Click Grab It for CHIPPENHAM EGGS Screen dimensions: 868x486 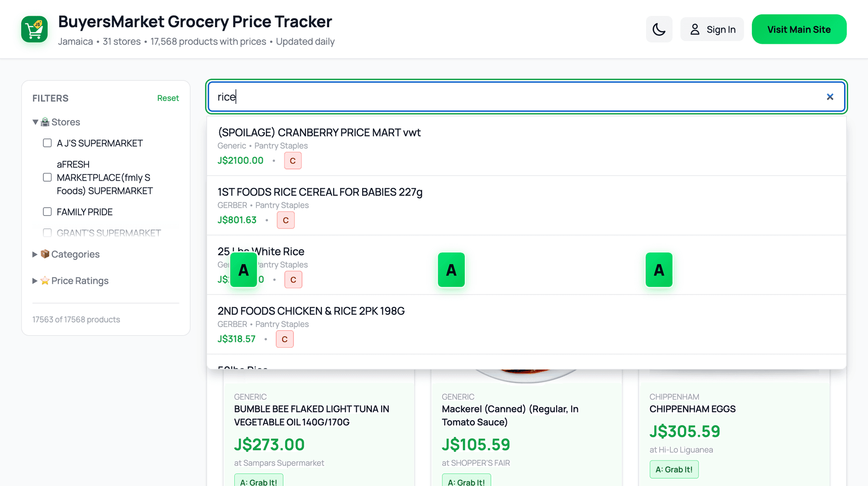tap(674, 469)
